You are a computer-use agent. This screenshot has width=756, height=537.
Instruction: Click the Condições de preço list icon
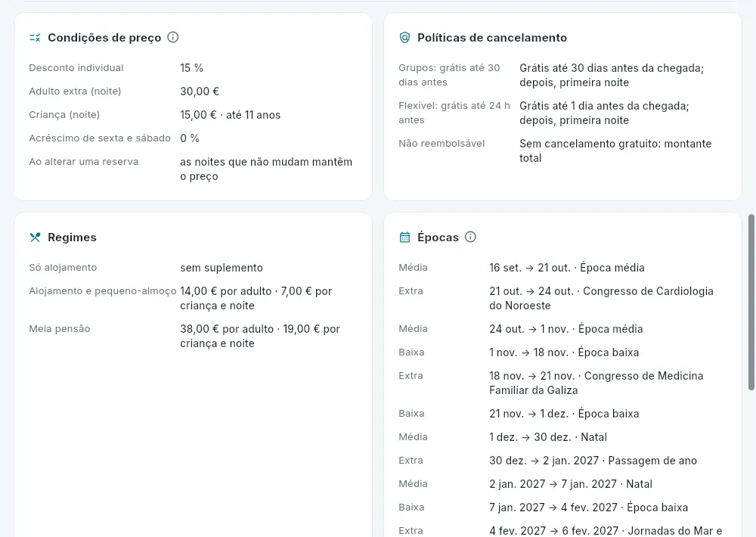click(x=36, y=38)
